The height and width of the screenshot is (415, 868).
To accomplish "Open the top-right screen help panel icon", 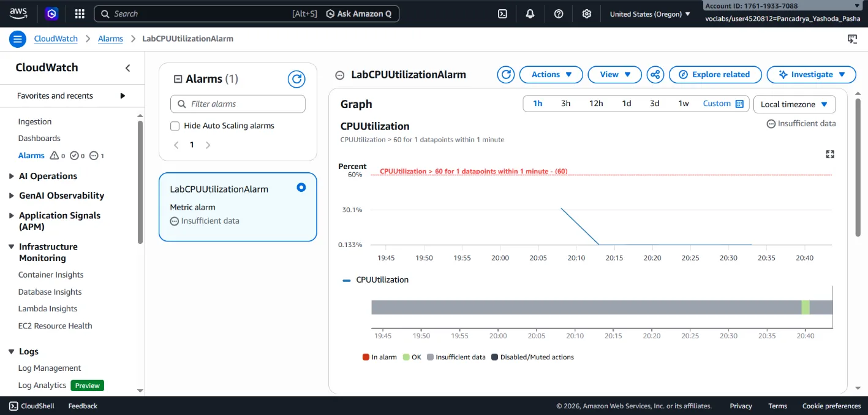I will click(x=852, y=39).
